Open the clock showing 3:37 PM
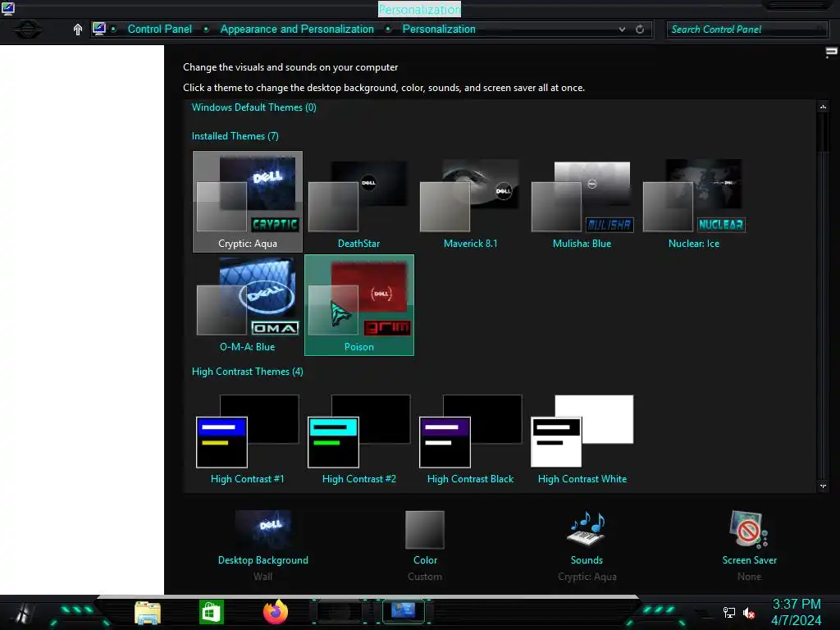This screenshot has width=840, height=630. click(796, 612)
